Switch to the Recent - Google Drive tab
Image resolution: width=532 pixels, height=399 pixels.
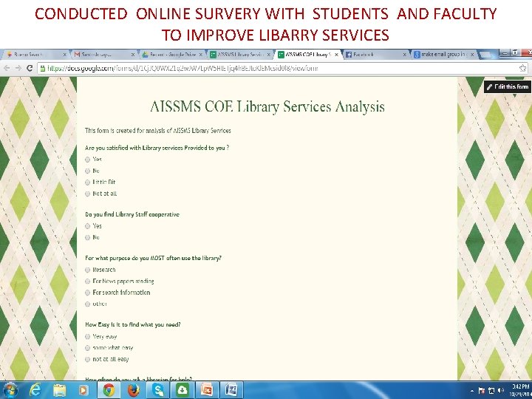171,54
